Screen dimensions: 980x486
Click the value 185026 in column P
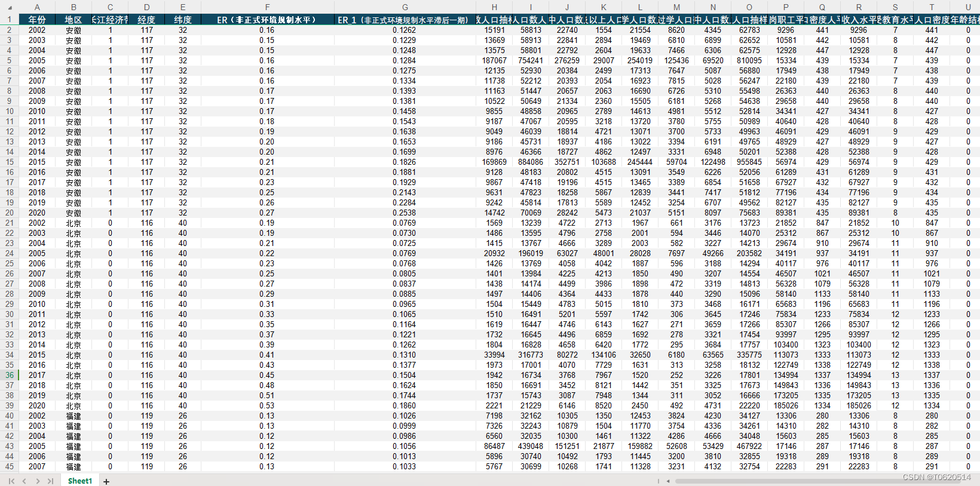tap(786, 405)
